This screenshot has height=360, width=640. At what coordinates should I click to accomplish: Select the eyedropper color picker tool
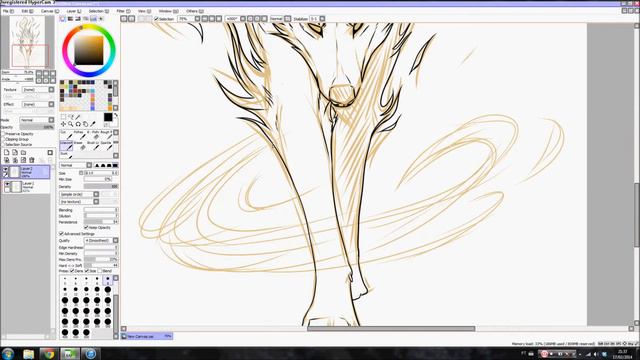[93, 124]
